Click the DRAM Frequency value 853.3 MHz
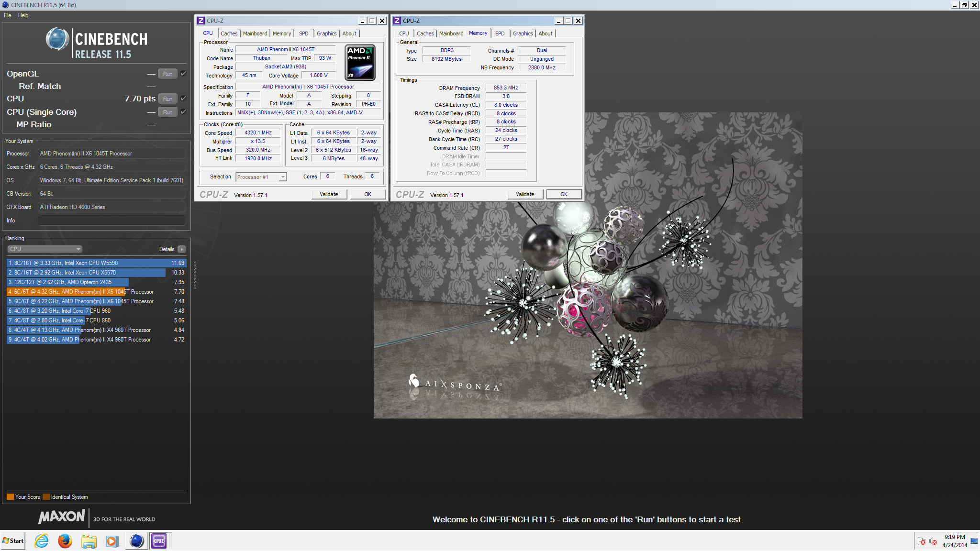This screenshot has width=980, height=551. coord(506,88)
